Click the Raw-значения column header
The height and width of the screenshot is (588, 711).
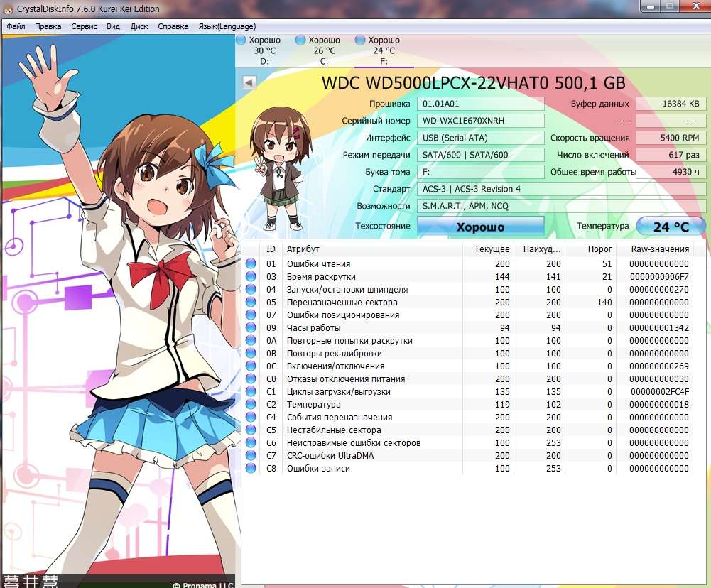(x=655, y=249)
